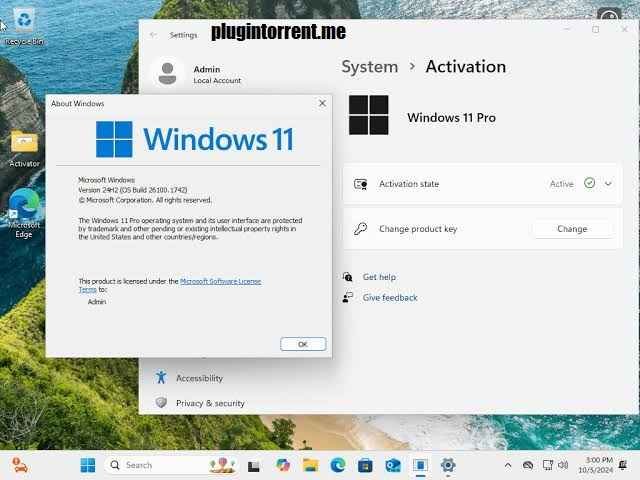
Task: Click the About Windows taskbar item
Action: [420, 465]
